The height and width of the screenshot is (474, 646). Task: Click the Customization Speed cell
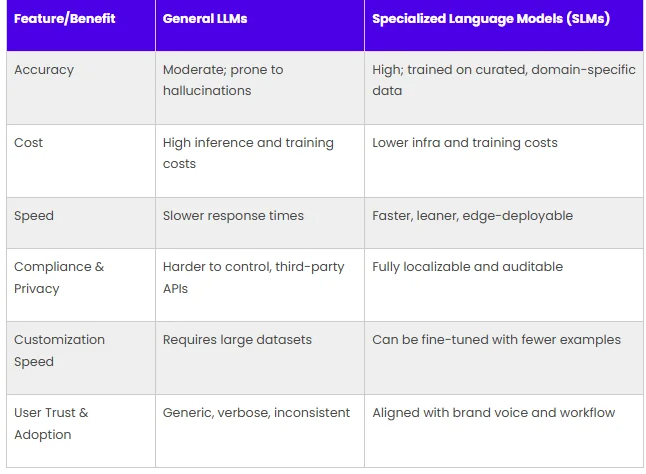click(59, 350)
